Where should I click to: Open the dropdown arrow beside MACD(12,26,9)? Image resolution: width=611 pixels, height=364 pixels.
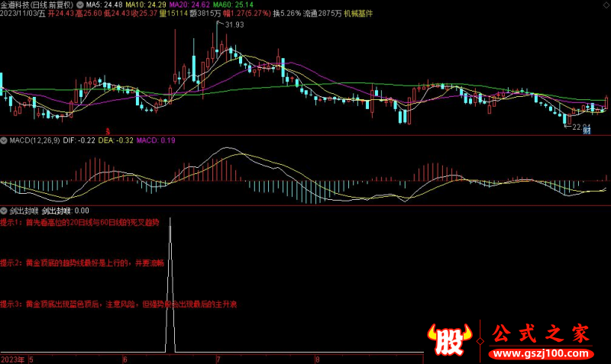(4, 140)
